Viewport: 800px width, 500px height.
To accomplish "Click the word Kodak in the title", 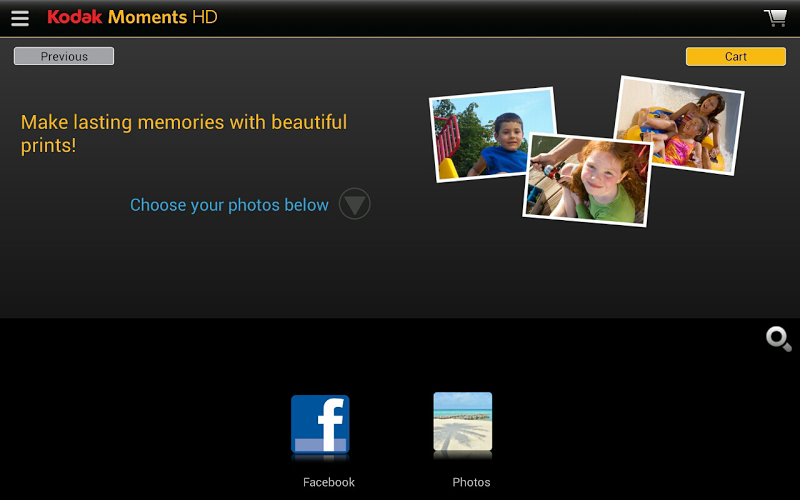I will (x=75, y=17).
